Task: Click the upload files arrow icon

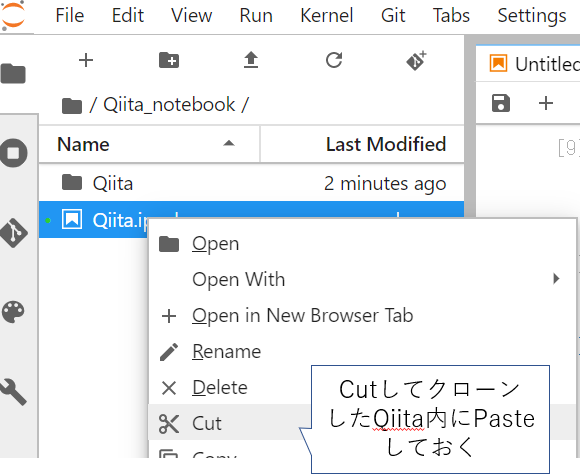Action: (251, 60)
